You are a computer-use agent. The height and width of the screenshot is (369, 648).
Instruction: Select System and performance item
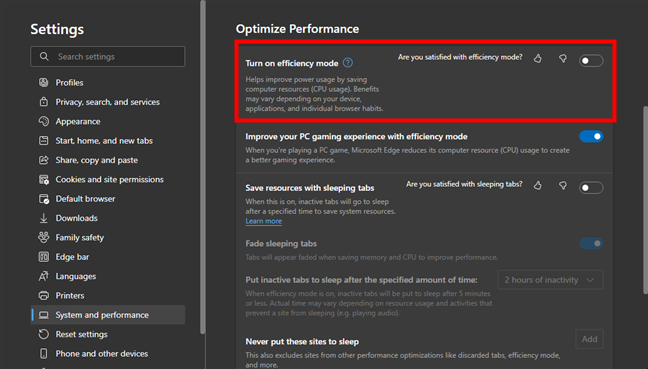(x=107, y=315)
